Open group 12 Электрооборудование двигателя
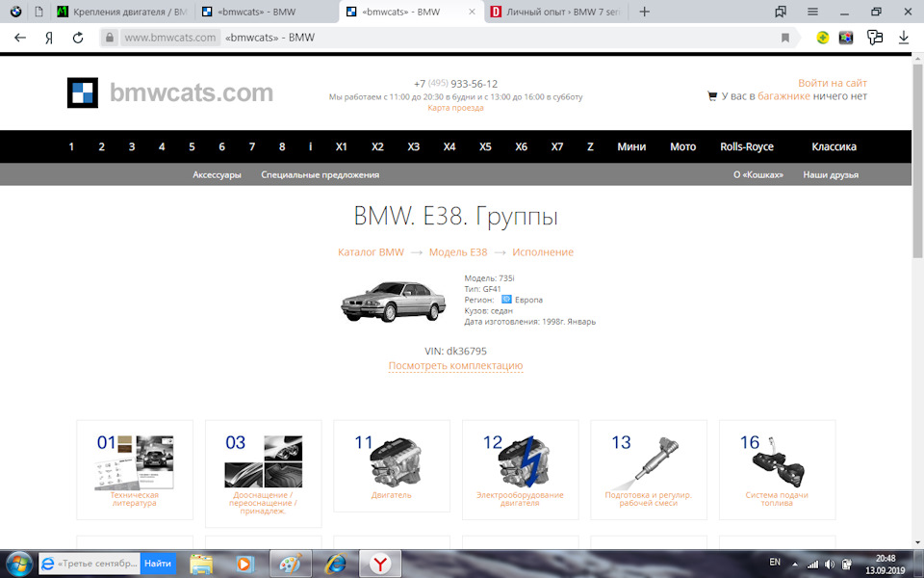Viewport: 924px width, 578px height. coord(521,470)
